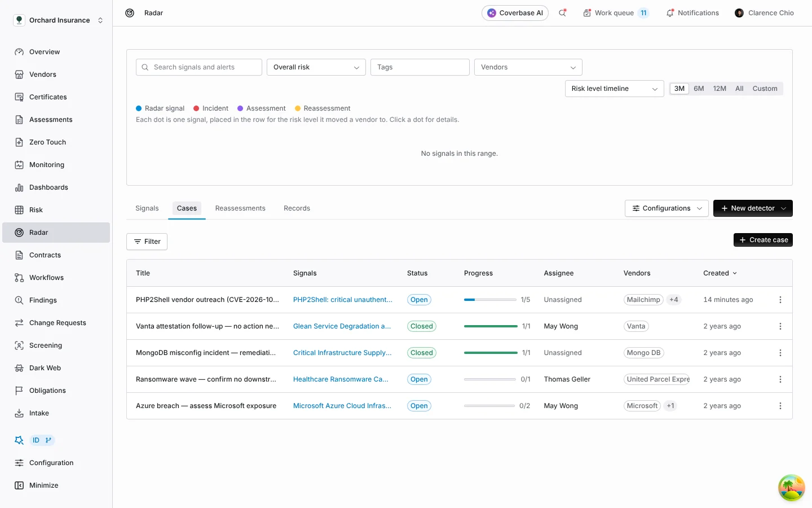The height and width of the screenshot is (508, 812).
Task: Expand the Overall risk dropdown
Action: (x=316, y=67)
